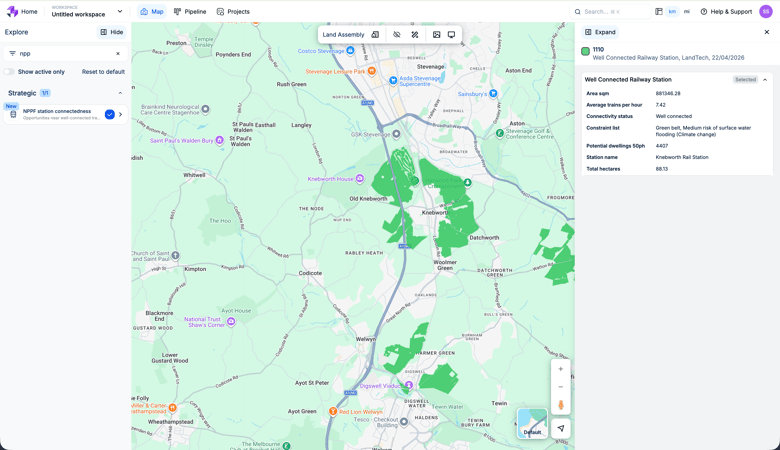The image size is (780, 450).
Task: Hide the Explore panel
Action: click(x=112, y=32)
